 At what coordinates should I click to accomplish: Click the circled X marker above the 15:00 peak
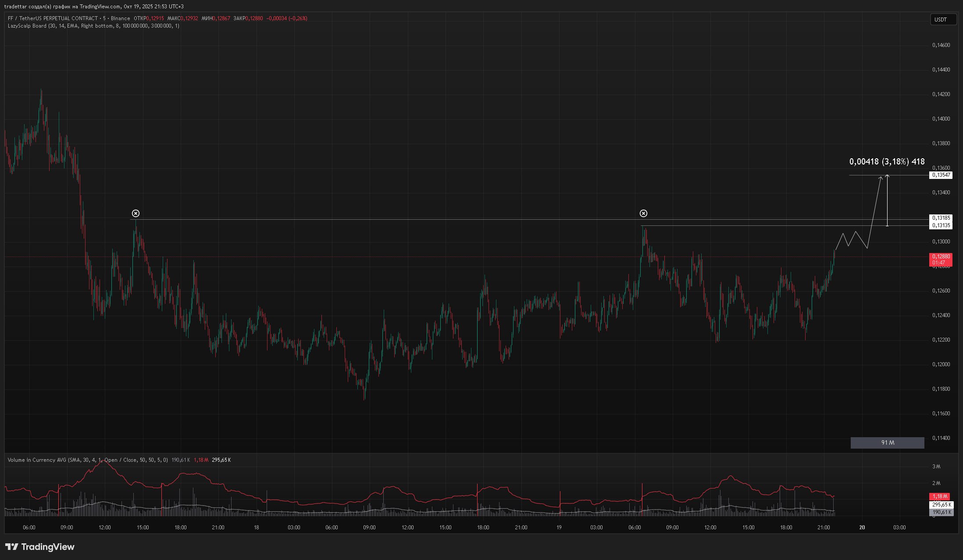pos(136,214)
